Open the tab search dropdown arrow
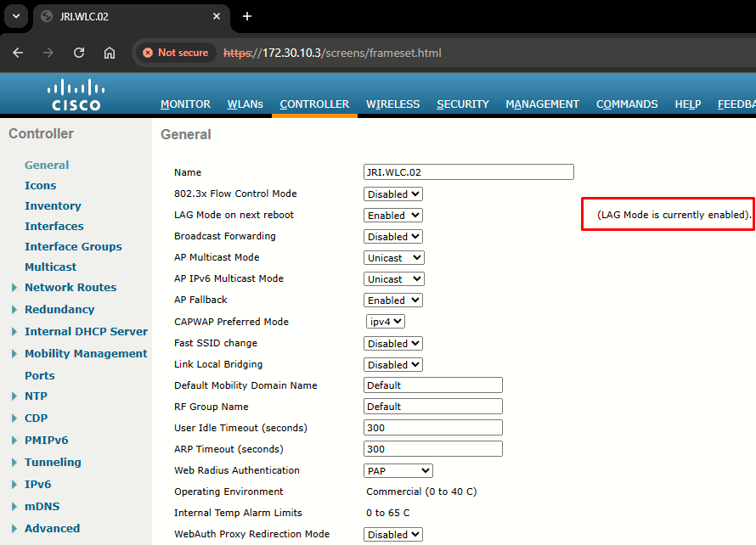The height and width of the screenshot is (545, 756). 16,16
